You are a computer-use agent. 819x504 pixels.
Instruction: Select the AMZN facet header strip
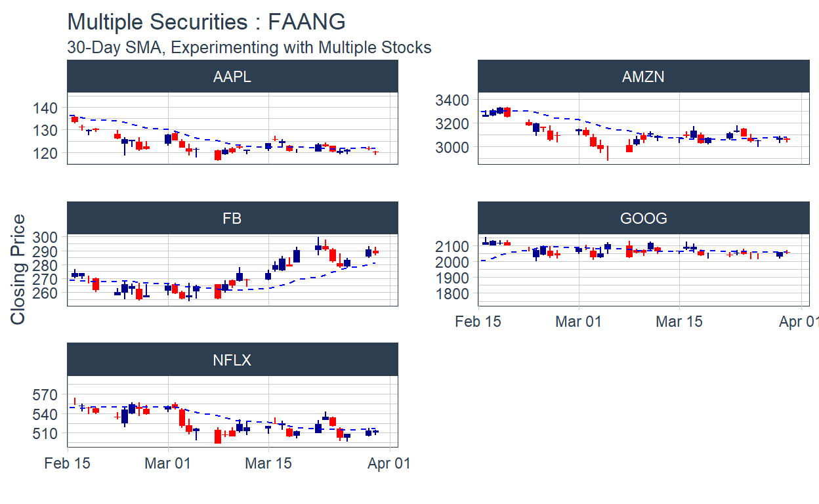[x=643, y=77]
